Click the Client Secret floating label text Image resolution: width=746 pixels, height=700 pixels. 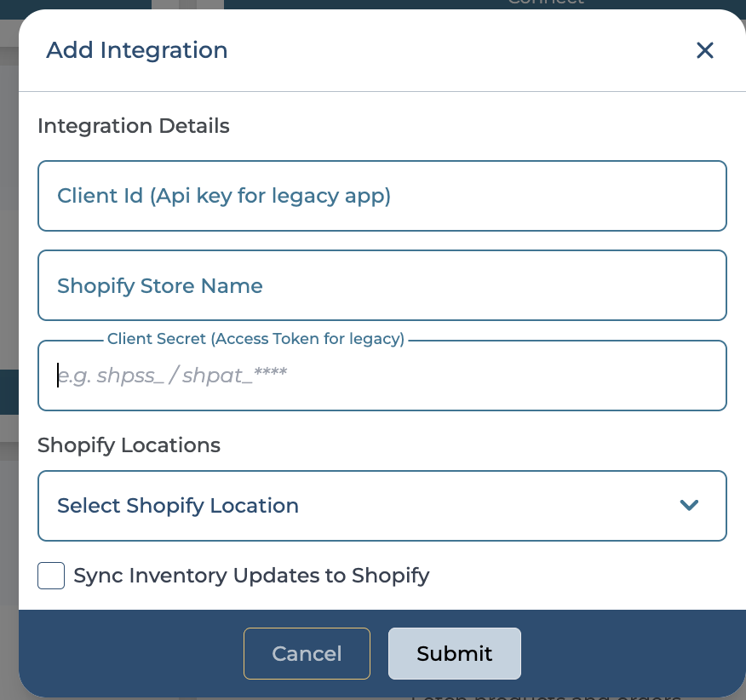click(x=255, y=339)
